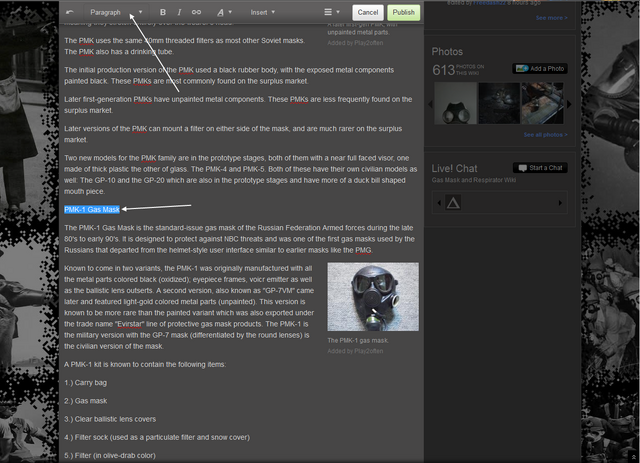Screen dimensions: 640x463
Task: Click the Photos panel heading
Action: [x=447, y=52]
